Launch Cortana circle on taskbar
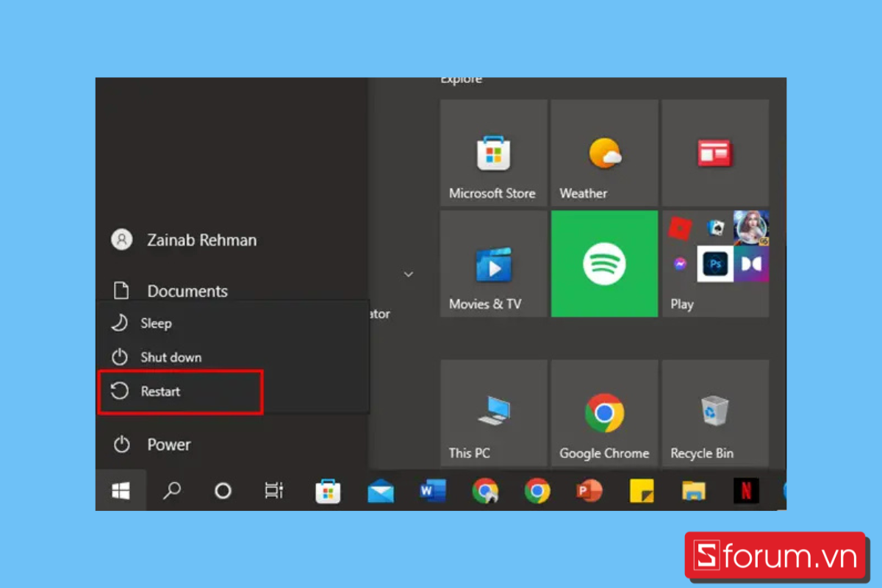Screen dimensions: 882x588 pyautogui.click(x=223, y=491)
